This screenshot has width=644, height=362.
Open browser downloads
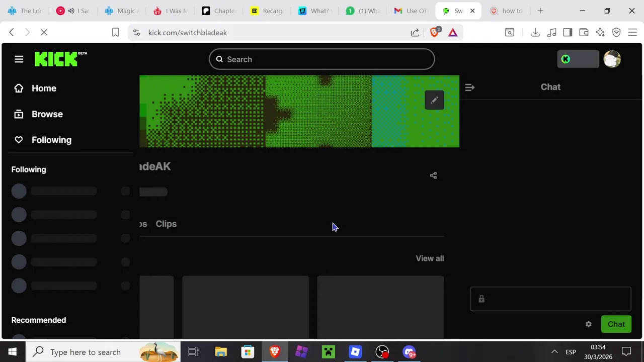point(535,33)
